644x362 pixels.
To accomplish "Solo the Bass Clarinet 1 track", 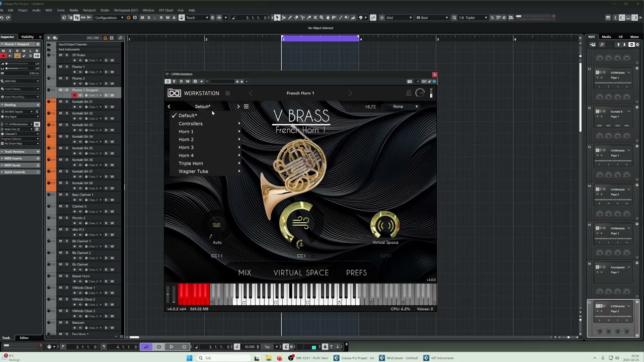I will click(66, 195).
